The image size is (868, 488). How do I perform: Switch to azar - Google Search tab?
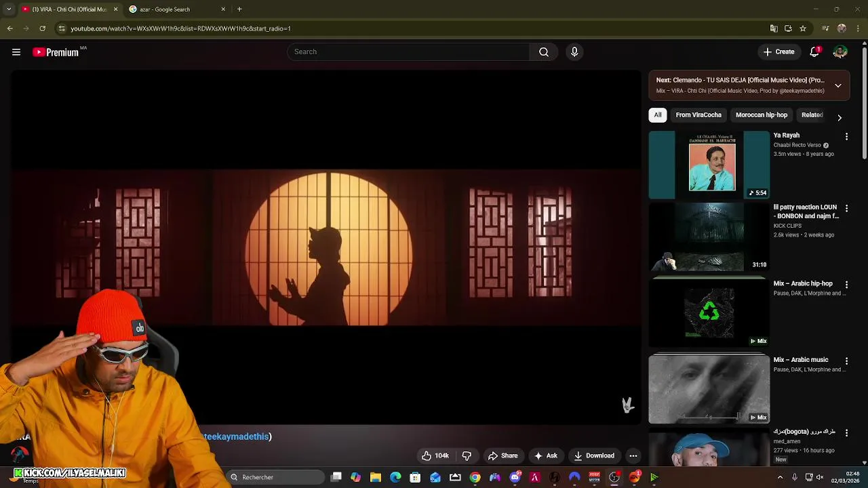165,9
